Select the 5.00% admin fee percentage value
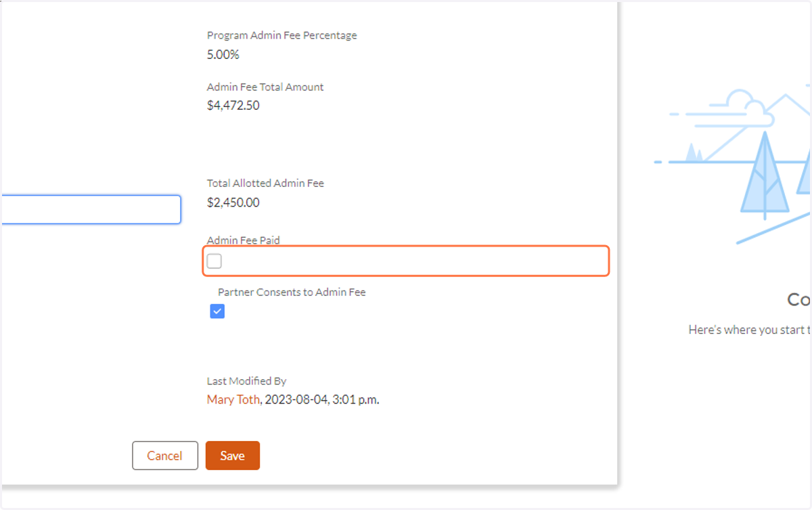The width and height of the screenshot is (812, 510). [223, 55]
